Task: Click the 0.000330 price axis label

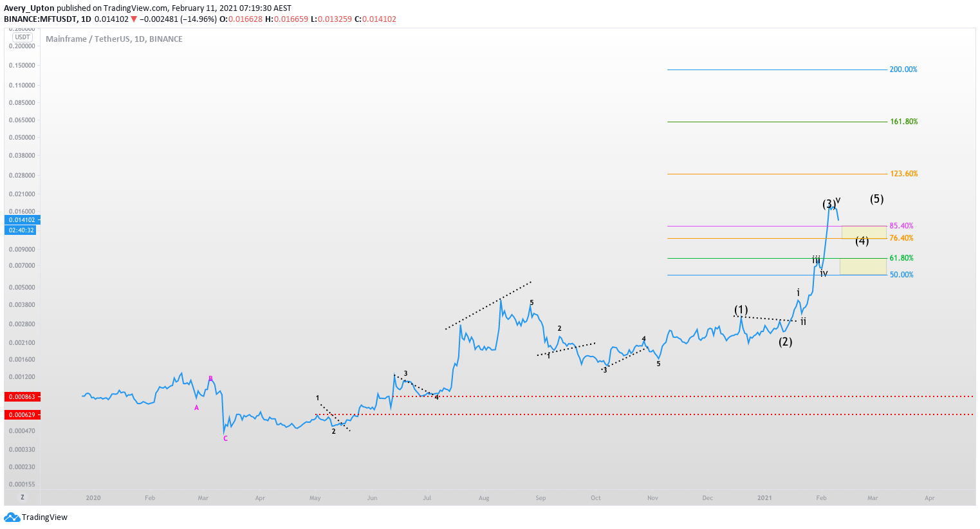Action: pos(22,450)
